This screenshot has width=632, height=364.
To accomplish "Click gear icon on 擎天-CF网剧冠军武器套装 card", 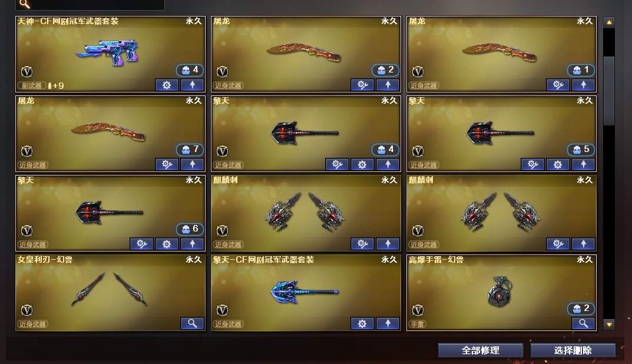I will click(362, 323).
